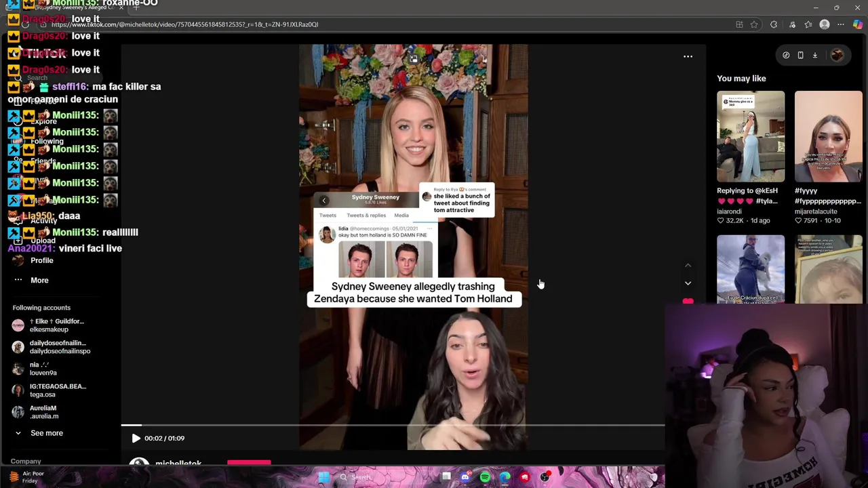Screen dimensions: 868x488
Task: Open Copilot sidebar icon
Action: pos(858,24)
